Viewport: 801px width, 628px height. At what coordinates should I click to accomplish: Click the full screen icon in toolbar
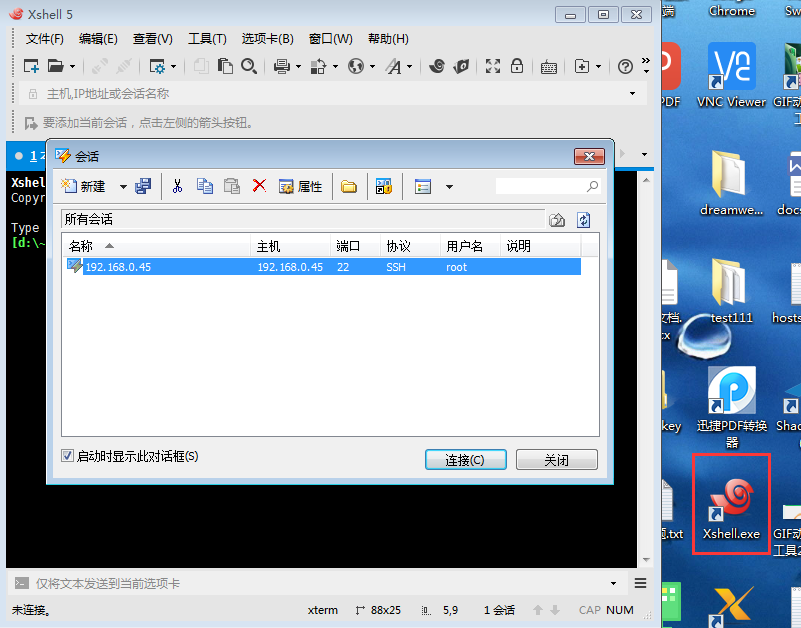492,66
